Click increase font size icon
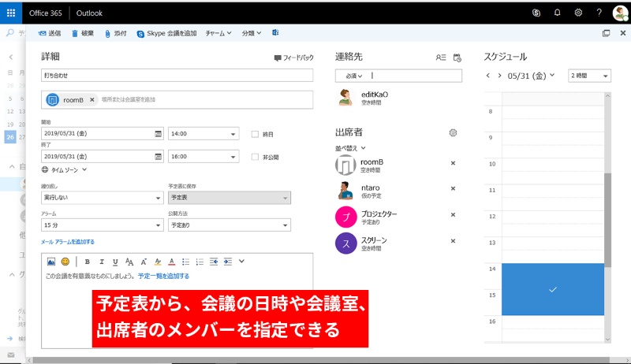This screenshot has height=364, width=631. point(144,262)
